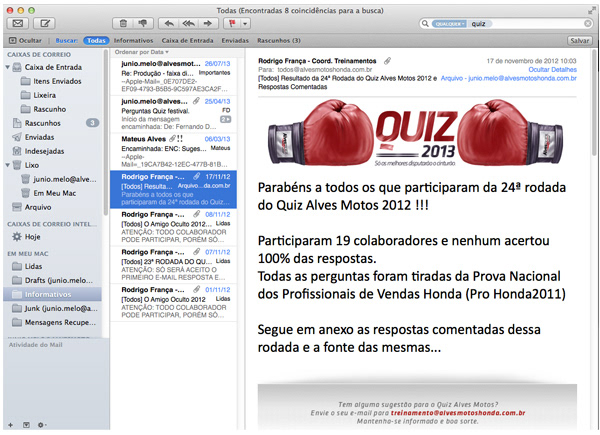The width and height of the screenshot is (600, 435).
Task: Click the mailbox sidebar scrollbar
Action: (106, 132)
